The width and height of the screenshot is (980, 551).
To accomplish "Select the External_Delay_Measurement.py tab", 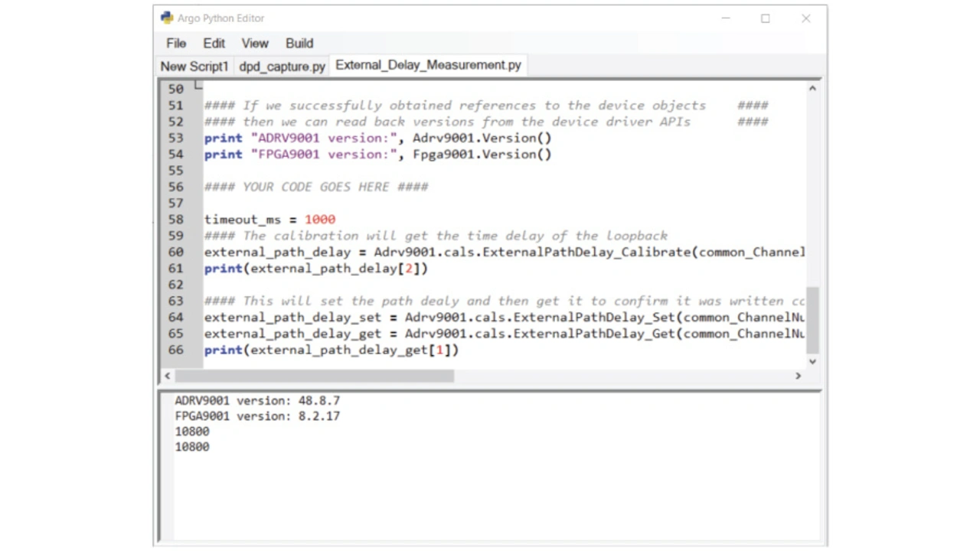I will [x=428, y=66].
